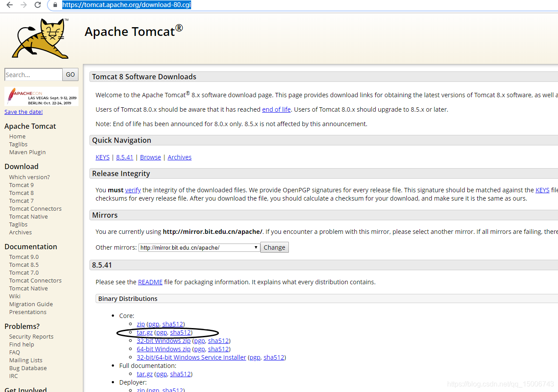Open KEYS in Quick Navigation
The height and width of the screenshot is (392, 558).
click(x=103, y=157)
